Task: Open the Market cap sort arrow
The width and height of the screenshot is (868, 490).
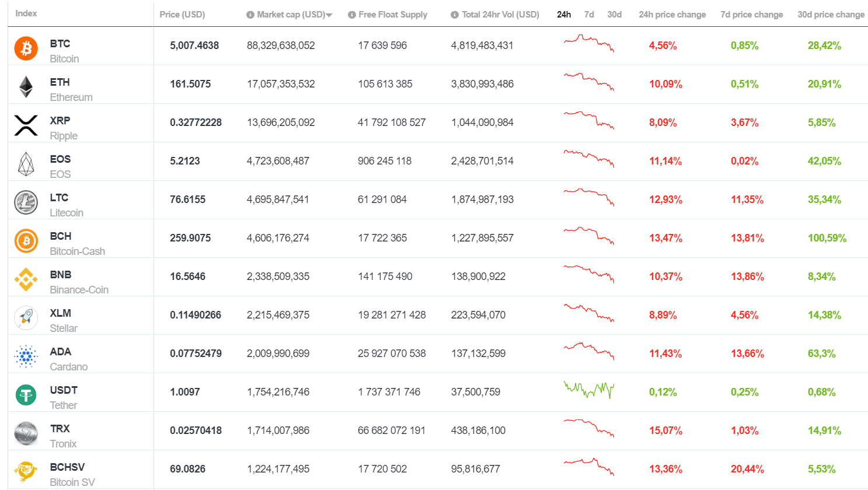Action: point(329,15)
